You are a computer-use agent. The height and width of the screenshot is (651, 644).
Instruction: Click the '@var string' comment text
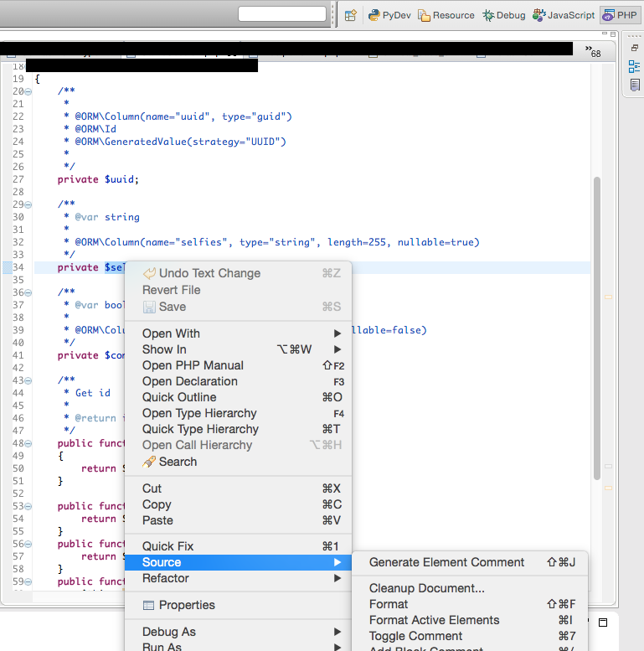107,217
